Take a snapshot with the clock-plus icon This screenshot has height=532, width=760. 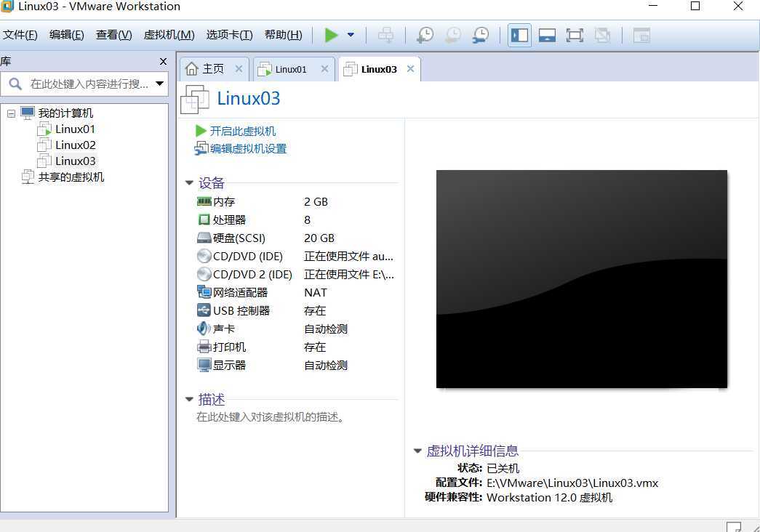[425, 35]
